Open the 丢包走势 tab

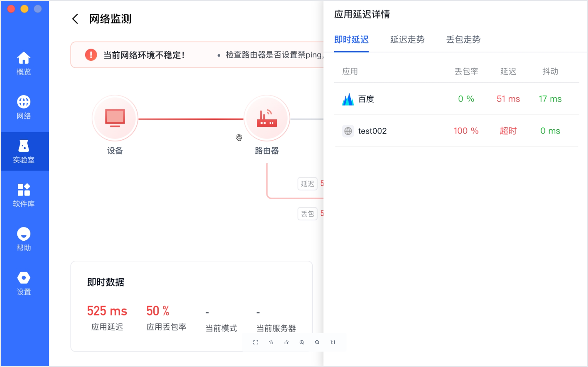[463, 40]
